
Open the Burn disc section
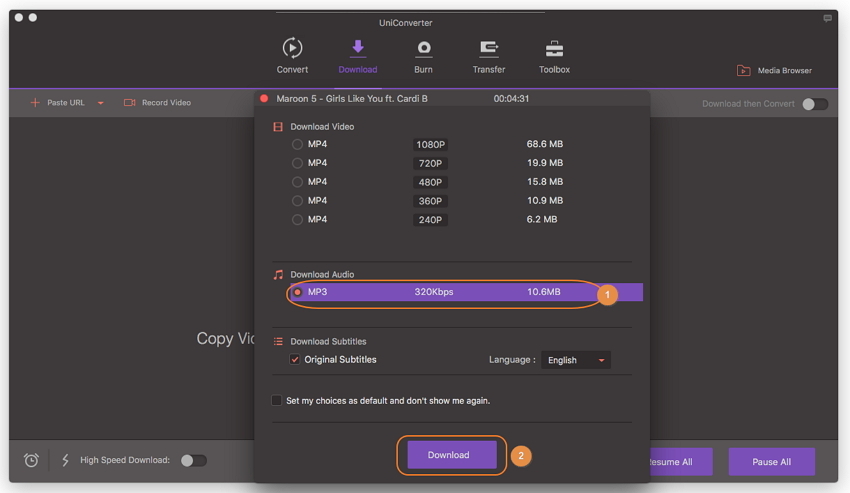(423, 55)
